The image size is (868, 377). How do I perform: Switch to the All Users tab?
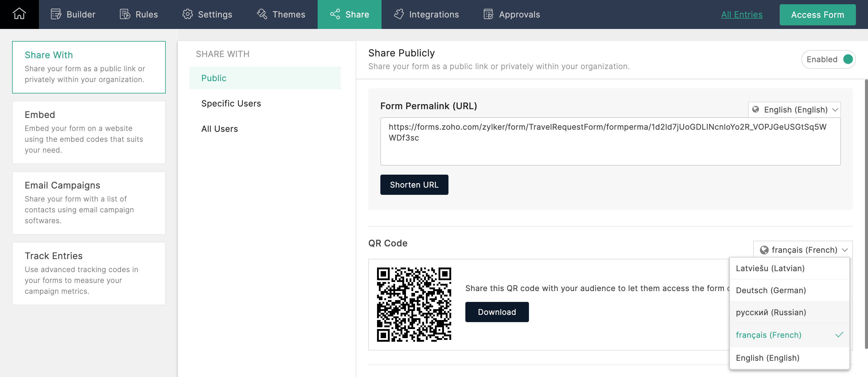click(x=220, y=128)
